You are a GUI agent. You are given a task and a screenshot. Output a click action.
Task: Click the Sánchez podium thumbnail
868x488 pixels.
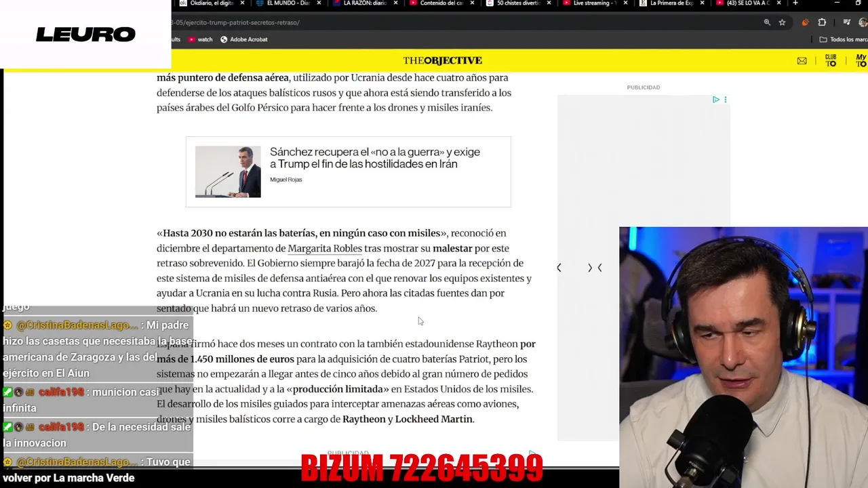[228, 171]
